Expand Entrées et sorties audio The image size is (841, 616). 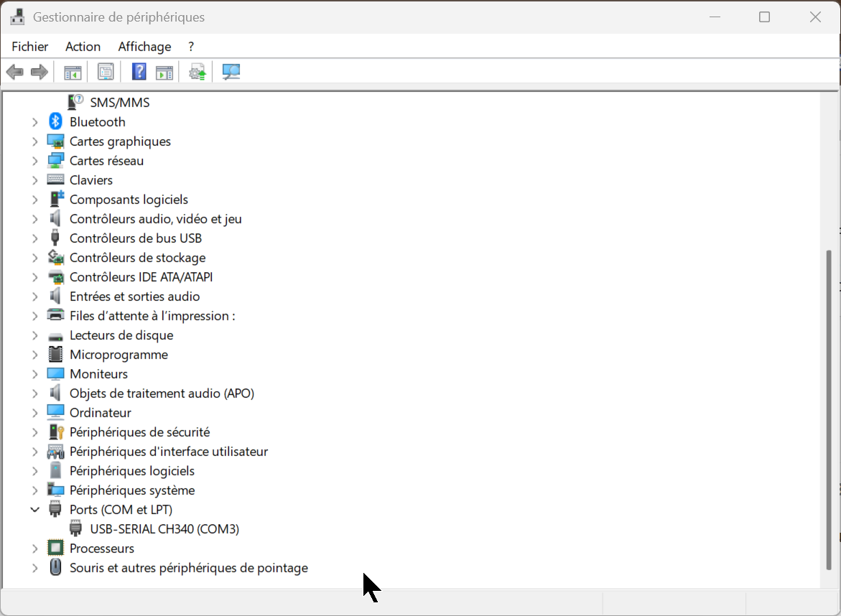pos(35,297)
